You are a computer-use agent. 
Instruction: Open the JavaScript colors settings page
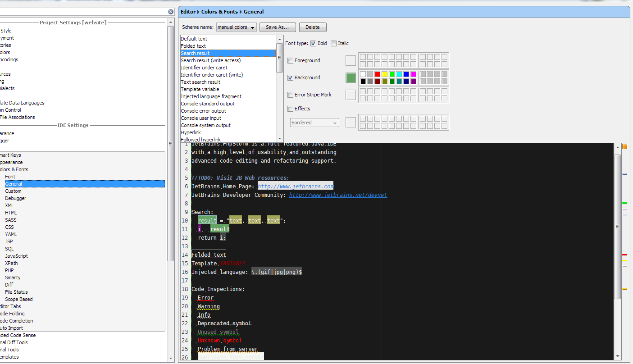click(x=16, y=256)
